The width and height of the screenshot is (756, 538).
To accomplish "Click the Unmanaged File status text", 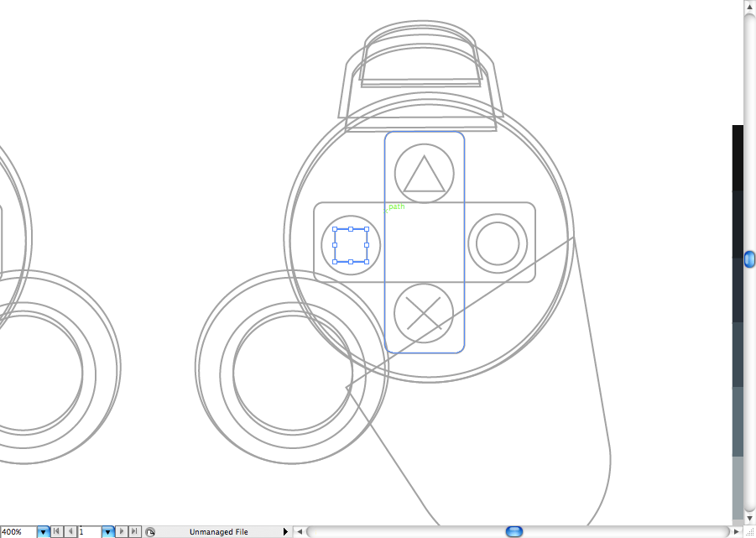I will pyautogui.click(x=218, y=532).
